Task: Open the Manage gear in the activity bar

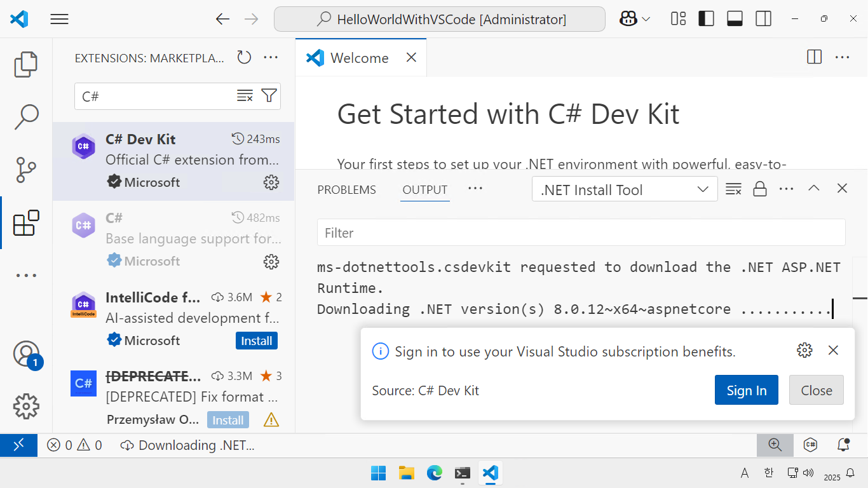Action: point(25,406)
